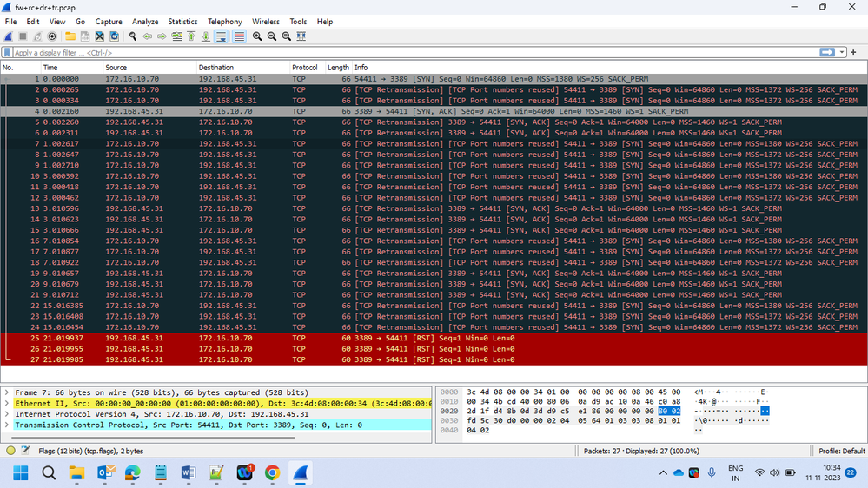Viewport: 868px width, 488px height.
Task: Open the File menu
Action: [10, 22]
